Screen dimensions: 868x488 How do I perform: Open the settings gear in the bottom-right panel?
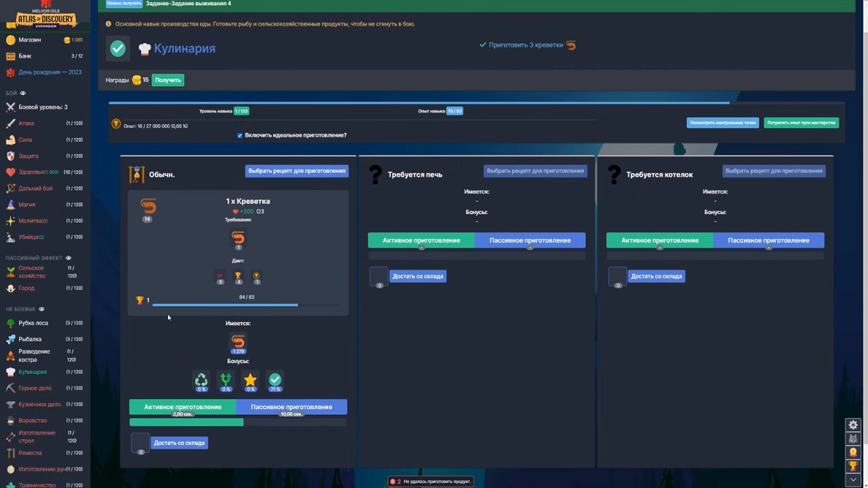(x=853, y=425)
